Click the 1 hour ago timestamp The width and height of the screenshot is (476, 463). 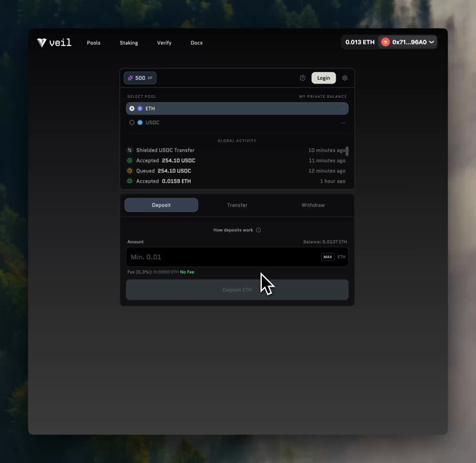click(333, 181)
